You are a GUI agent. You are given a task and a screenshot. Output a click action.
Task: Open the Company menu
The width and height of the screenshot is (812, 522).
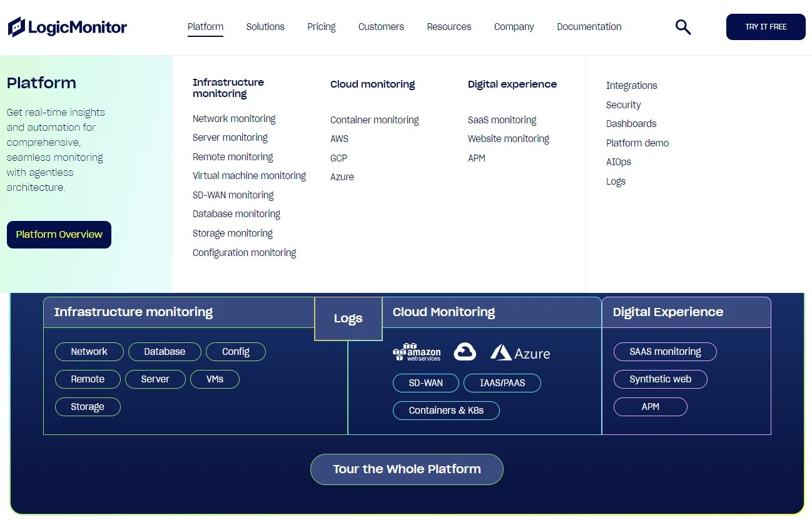click(514, 27)
